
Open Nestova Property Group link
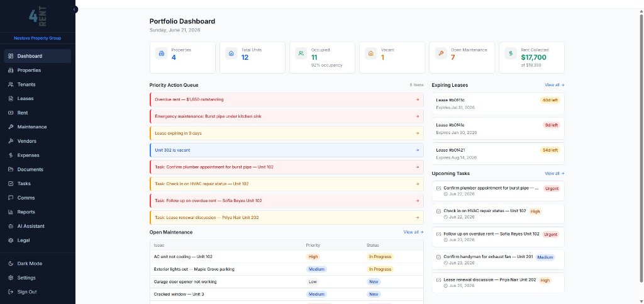click(x=37, y=38)
